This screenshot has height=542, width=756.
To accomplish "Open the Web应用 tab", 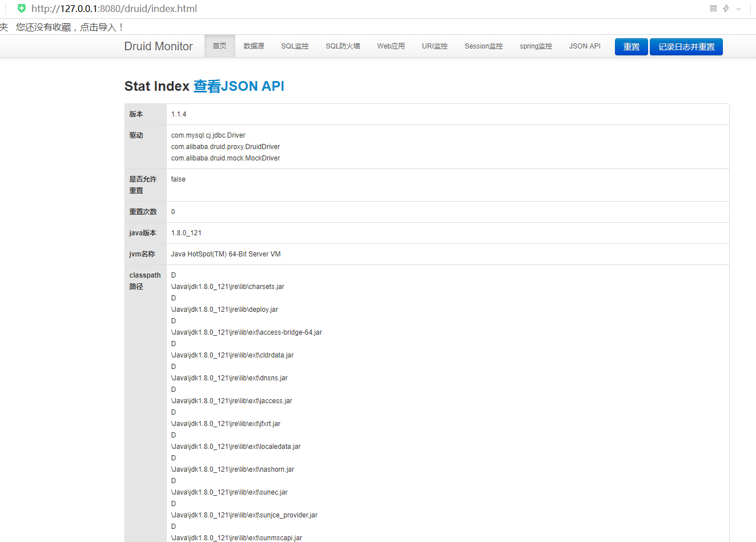I will (391, 46).
